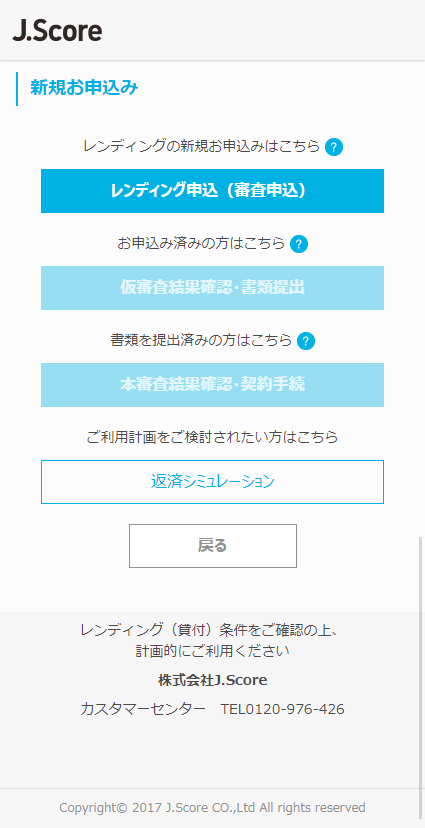Open the 返済シミュレーション page
425x828 pixels.
click(212, 482)
